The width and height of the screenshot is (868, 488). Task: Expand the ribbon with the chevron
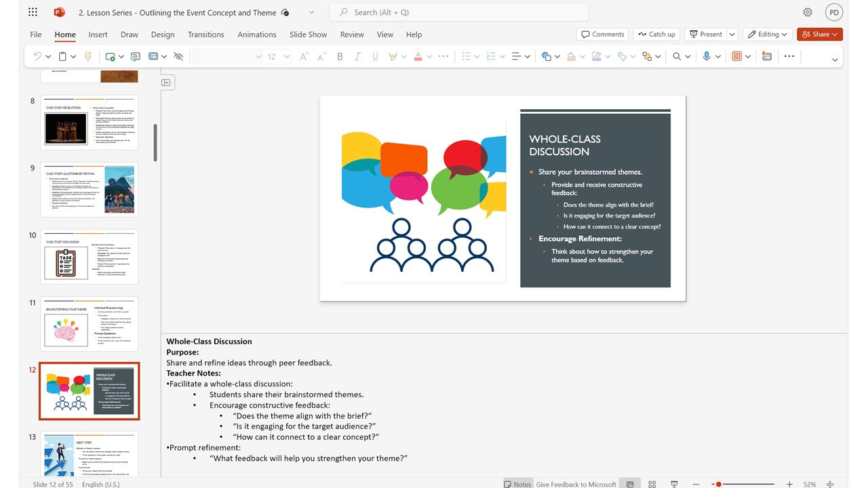click(x=834, y=60)
